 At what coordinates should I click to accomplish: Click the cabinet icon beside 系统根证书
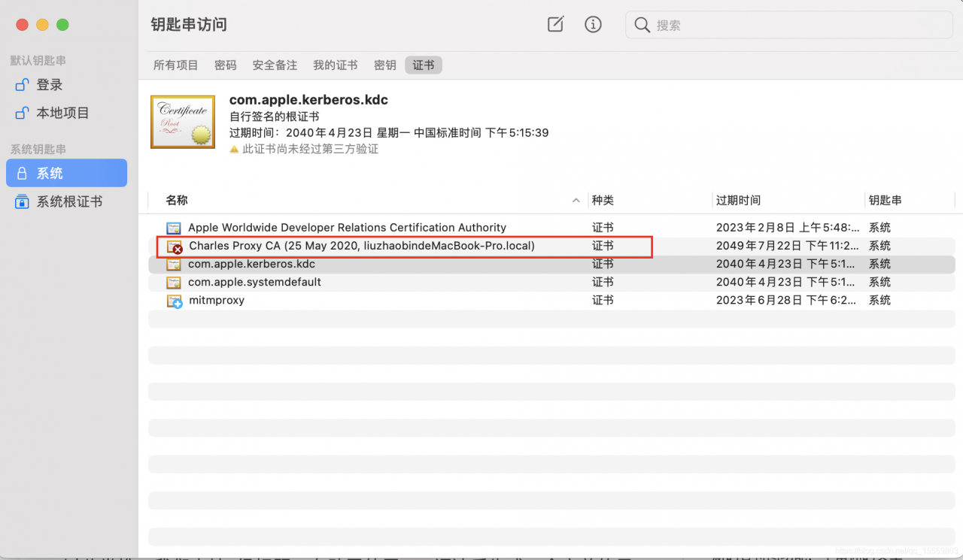click(22, 201)
